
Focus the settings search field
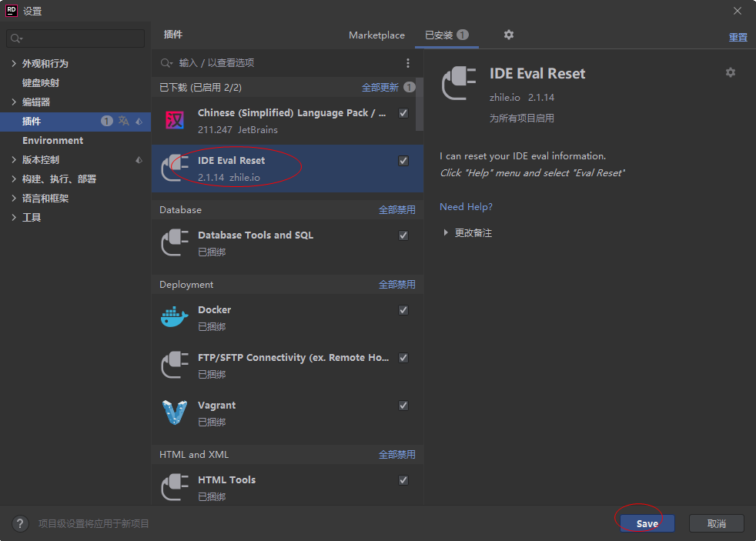point(75,38)
